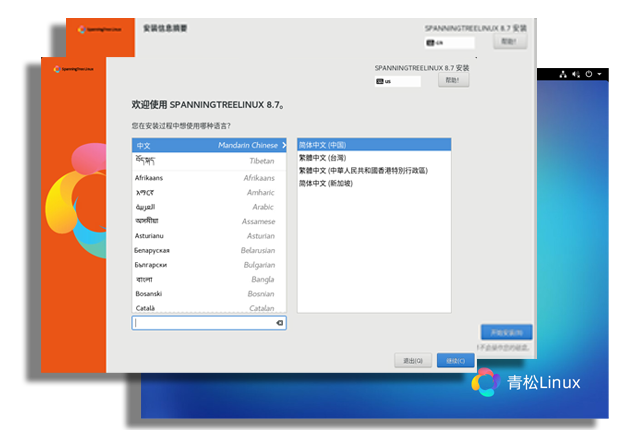Select Arabic in the language list
The image size is (624, 430).
click(x=209, y=207)
